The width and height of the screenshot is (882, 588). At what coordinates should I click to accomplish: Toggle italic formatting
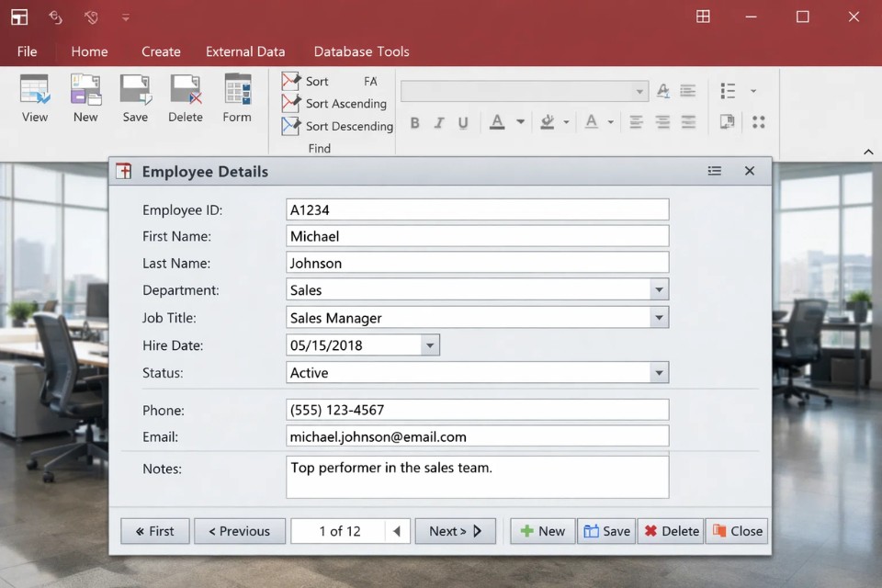pos(439,122)
